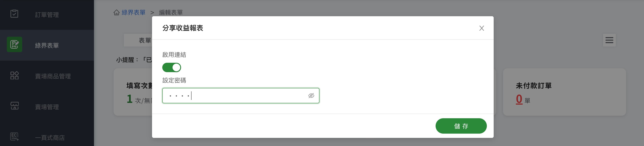Click the EC shop one-page store icon
Screen dimensions: 644x146
(15, 136)
